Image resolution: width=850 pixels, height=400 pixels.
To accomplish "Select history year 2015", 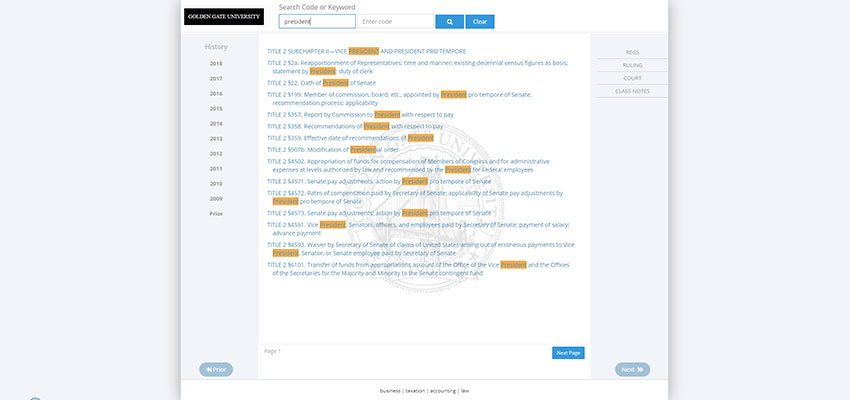I will [x=216, y=108].
